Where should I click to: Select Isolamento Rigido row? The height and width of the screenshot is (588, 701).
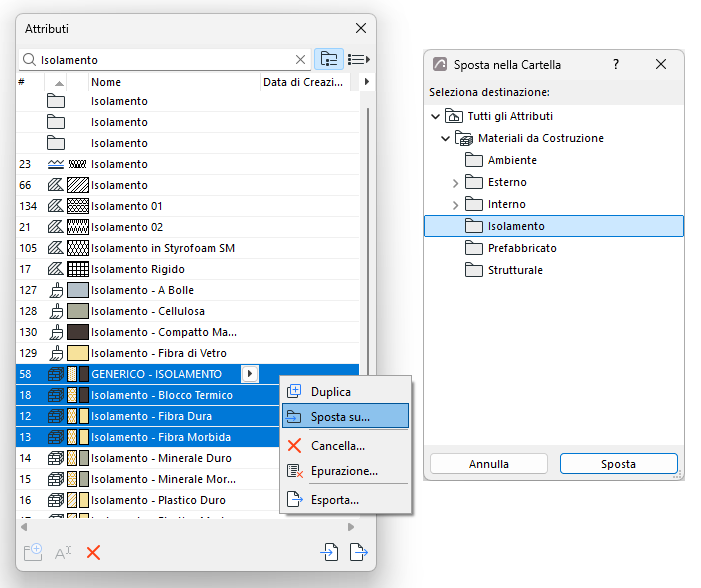[188, 269]
